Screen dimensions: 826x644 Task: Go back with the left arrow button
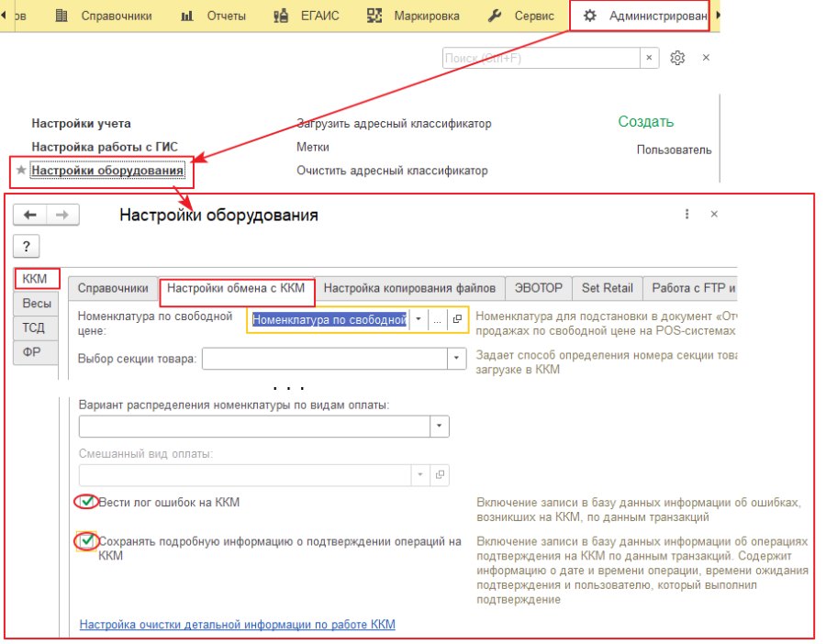click(x=30, y=215)
